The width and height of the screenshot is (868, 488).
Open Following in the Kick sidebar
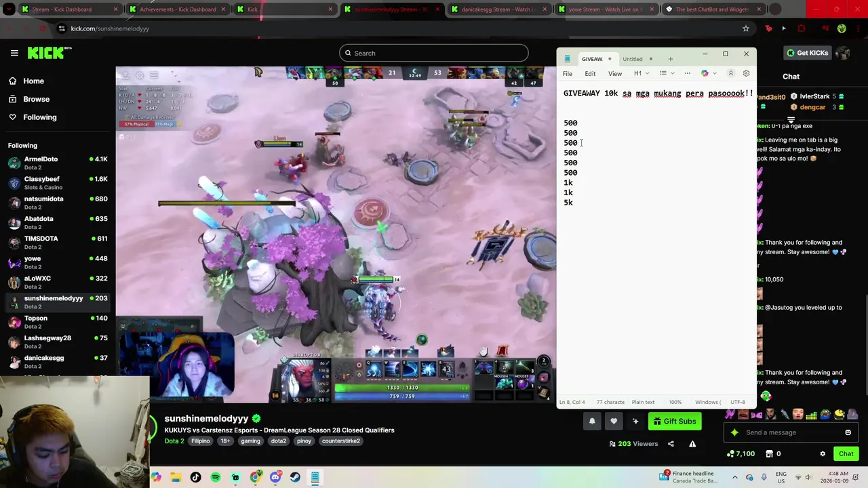(x=40, y=117)
